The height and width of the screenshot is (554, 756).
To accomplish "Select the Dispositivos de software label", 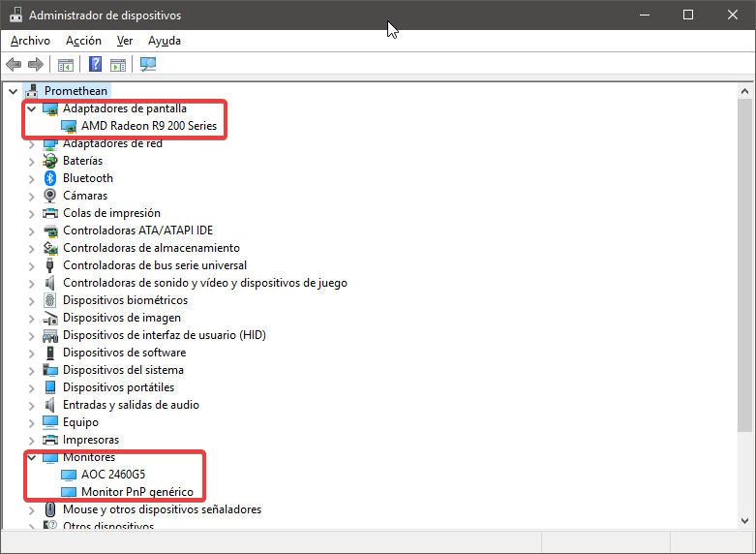I will pyautogui.click(x=125, y=353).
